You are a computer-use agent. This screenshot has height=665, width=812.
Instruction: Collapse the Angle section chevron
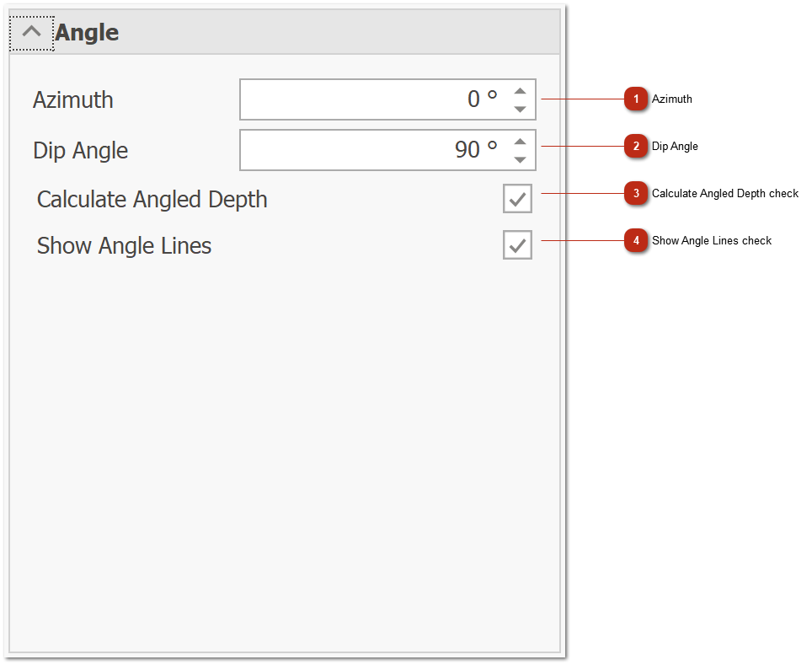(32, 33)
